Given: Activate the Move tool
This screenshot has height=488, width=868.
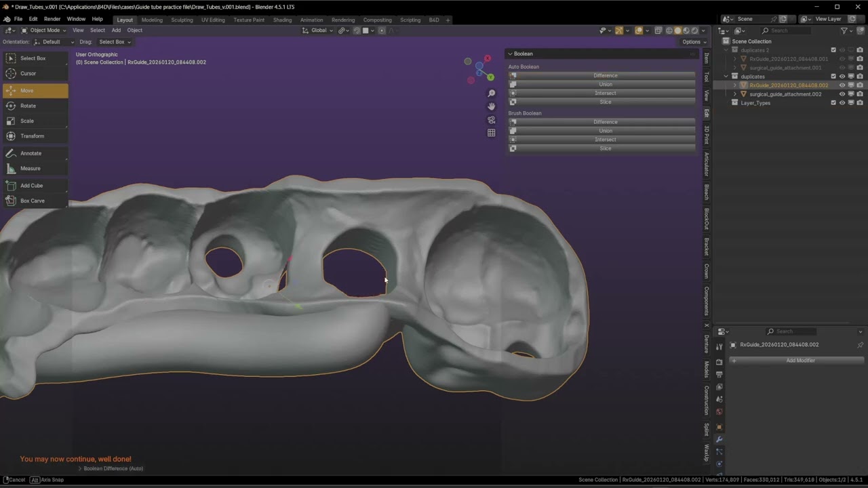Looking at the screenshot, I should [x=35, y=90].
